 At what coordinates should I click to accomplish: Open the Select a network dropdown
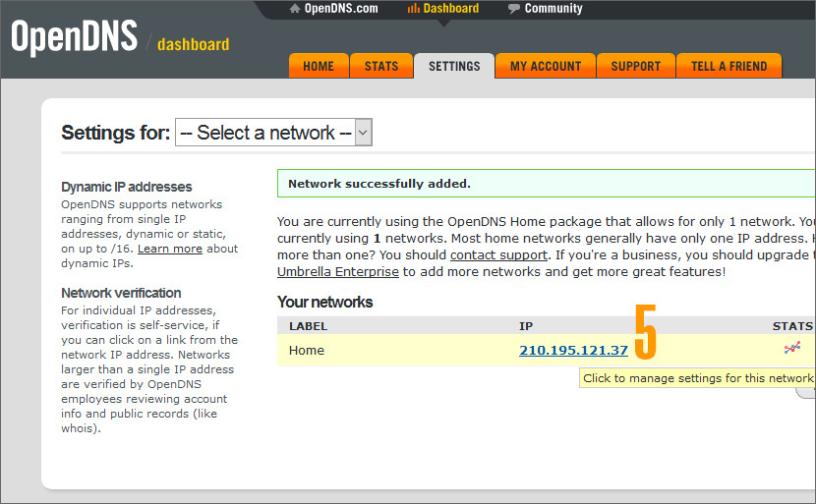(273, 133)
